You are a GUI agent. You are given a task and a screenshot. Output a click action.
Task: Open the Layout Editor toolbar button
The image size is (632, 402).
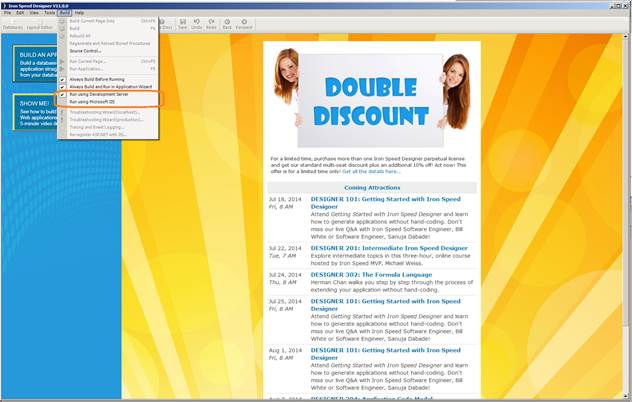tap(40, 25)
